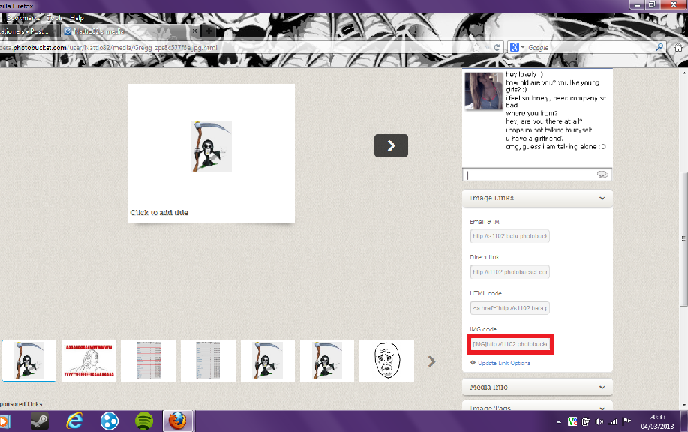Screen dimensions: 688x432
Task: Select the photobucket media tab
Action: tap(130, 32)
